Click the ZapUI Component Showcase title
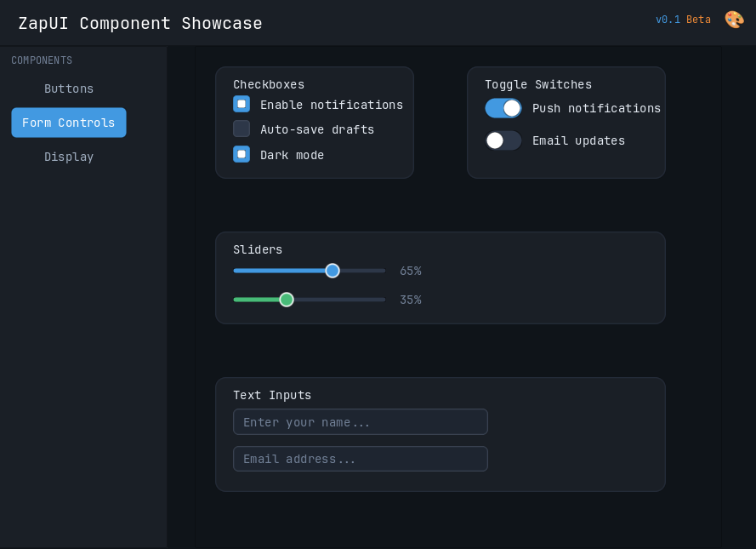756x549 pixels. coord(140,23)
